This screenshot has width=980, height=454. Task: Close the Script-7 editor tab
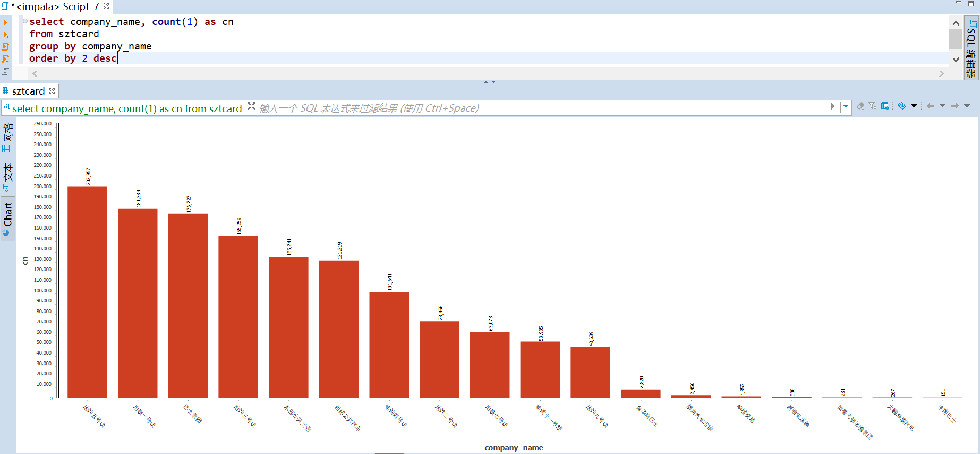pos(106,6)
